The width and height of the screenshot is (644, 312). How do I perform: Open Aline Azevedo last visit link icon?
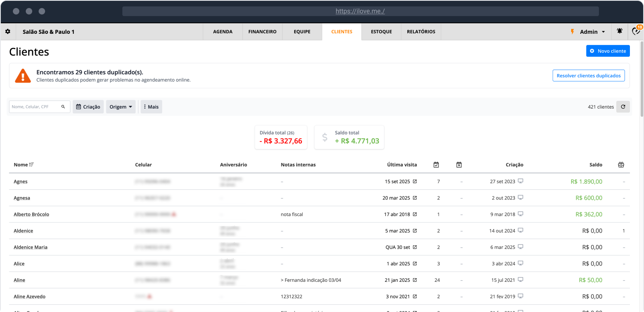click(x=415, y=297)
